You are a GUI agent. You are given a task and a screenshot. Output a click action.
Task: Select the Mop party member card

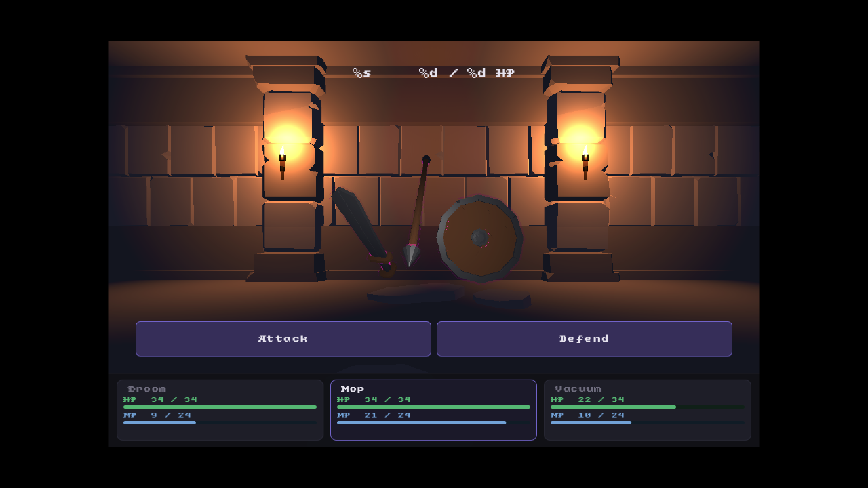(x=433, y=410)
